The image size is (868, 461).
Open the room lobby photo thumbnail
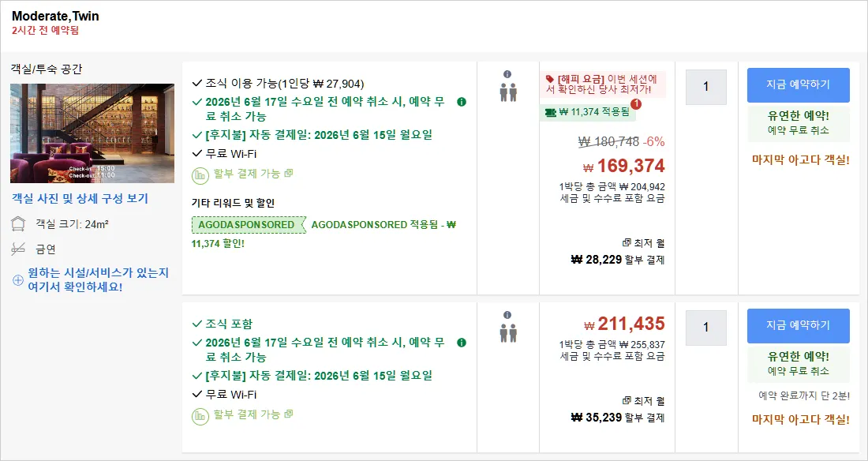(92, 133)
